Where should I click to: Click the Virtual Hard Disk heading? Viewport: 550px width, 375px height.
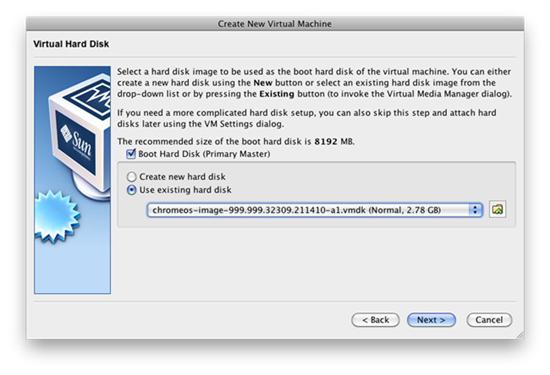pos(71,44)
